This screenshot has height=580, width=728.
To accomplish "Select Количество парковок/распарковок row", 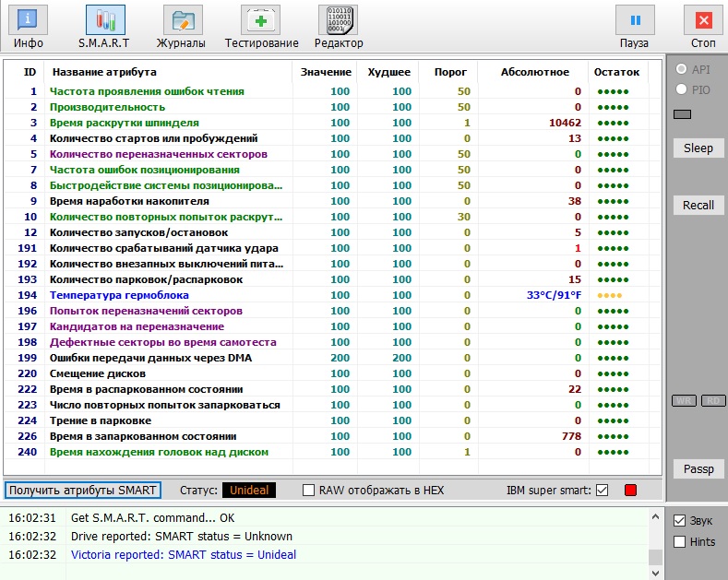I will (332, 279).
